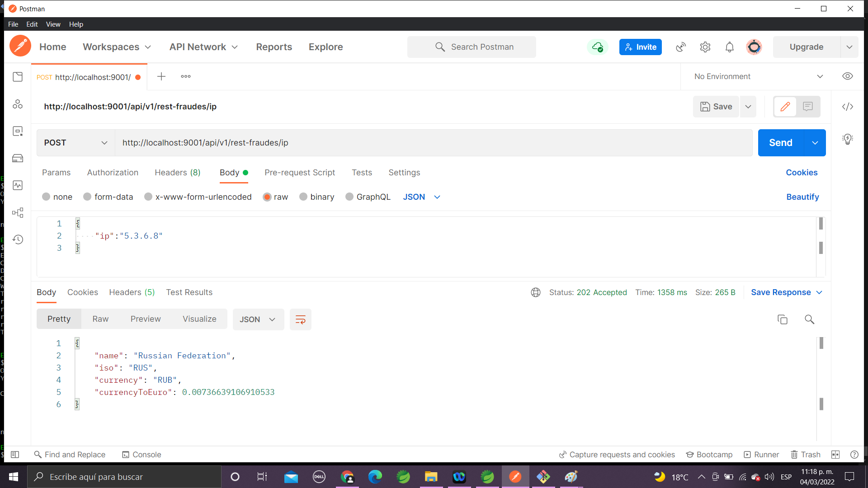
Task: Open the Environments sidebar icon
Action: (18, 131)
